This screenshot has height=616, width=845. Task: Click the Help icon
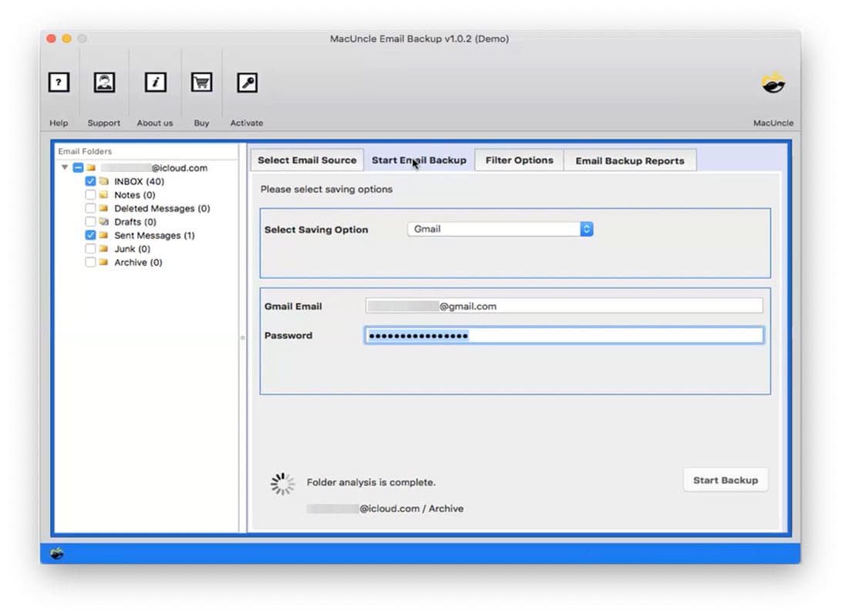[59, 82]
